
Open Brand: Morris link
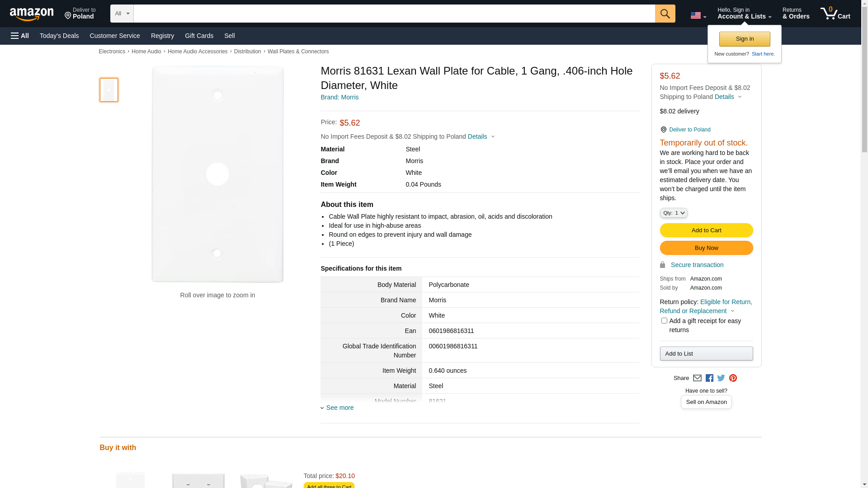pos(339,97)
